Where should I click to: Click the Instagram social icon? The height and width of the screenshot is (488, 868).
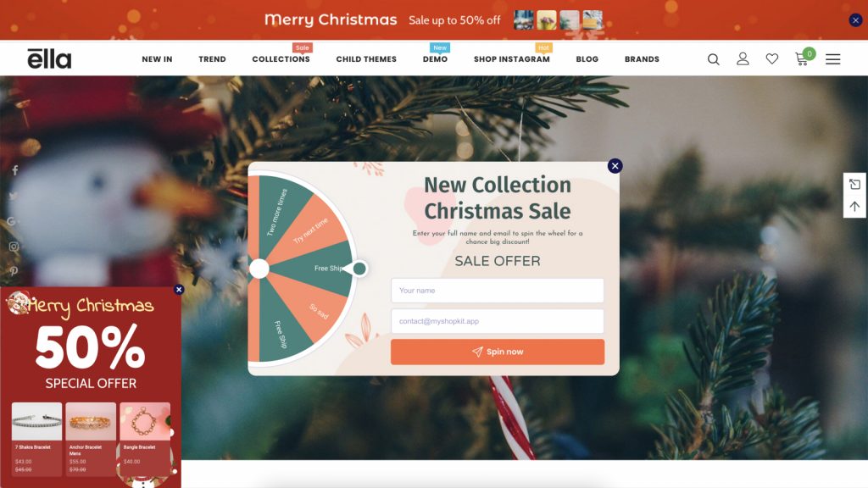coord(14,247)
